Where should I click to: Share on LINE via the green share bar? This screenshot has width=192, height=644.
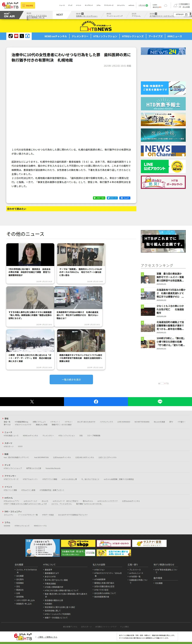point(160,401)
